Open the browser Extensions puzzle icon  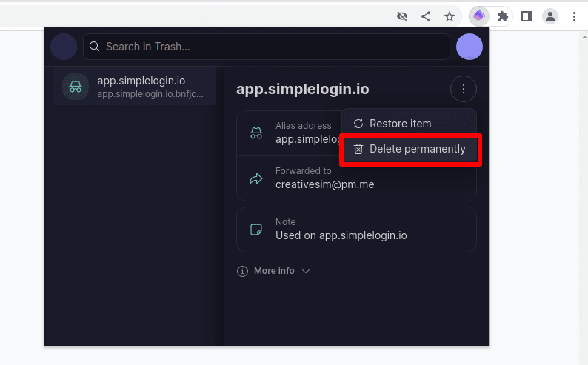click(503, 16)
